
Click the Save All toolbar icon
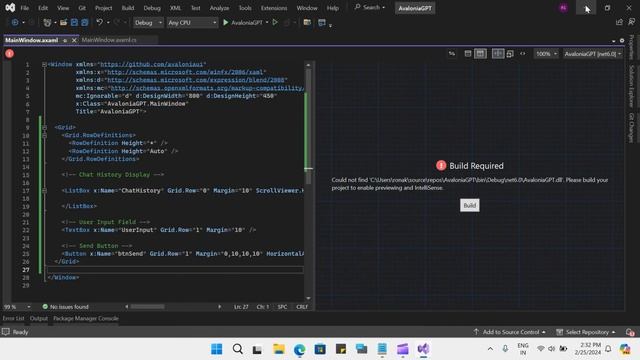pos(84,22)
